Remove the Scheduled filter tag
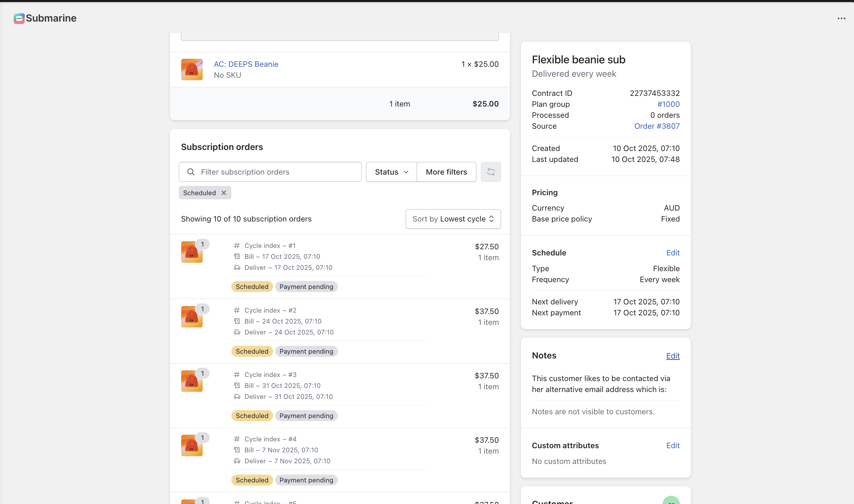 (x=224, y=193)
